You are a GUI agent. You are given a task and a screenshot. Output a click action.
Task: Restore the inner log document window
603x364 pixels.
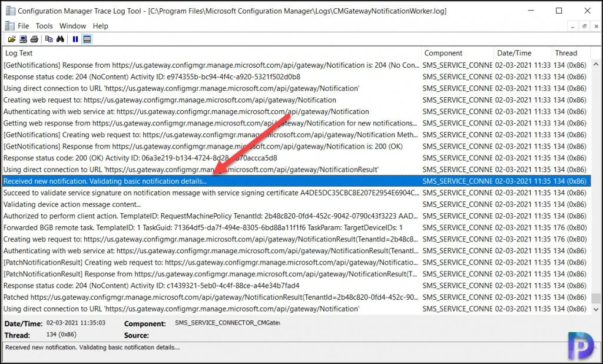point(584,26)
